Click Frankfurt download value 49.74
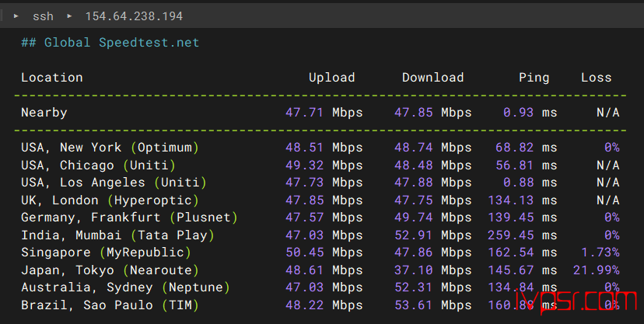 [414, 218]
